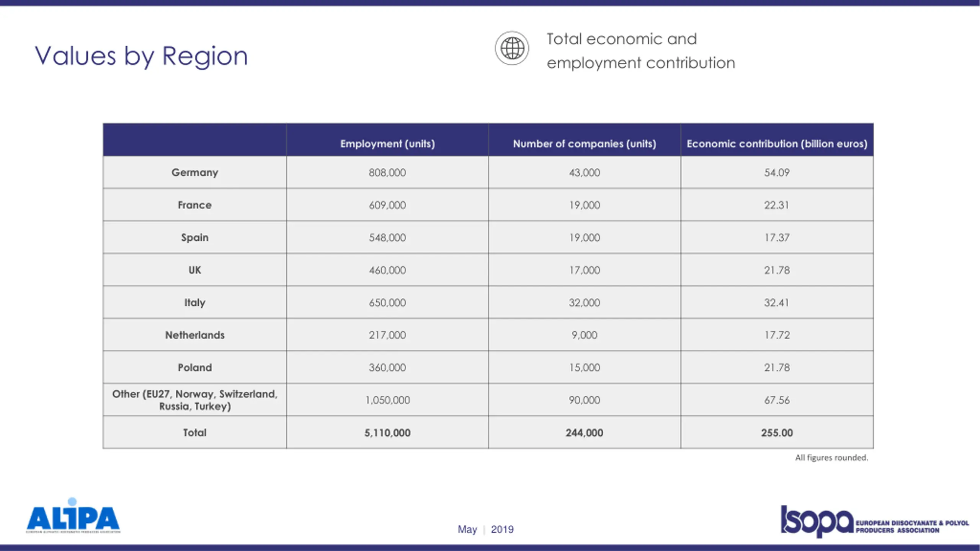This screenshot has height=551, width=980.
Task: Select the Netherlands row label
Action: coord(195,335)
